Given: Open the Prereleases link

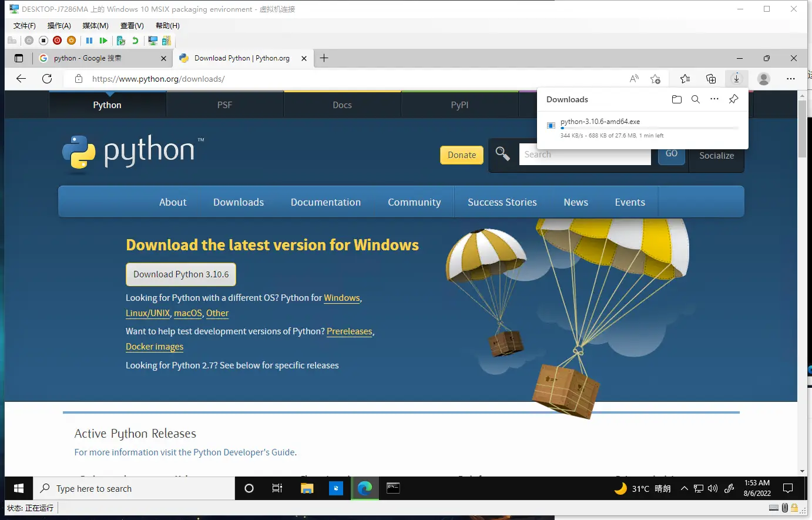Looking at the screenshot, I should coord(349,331).
